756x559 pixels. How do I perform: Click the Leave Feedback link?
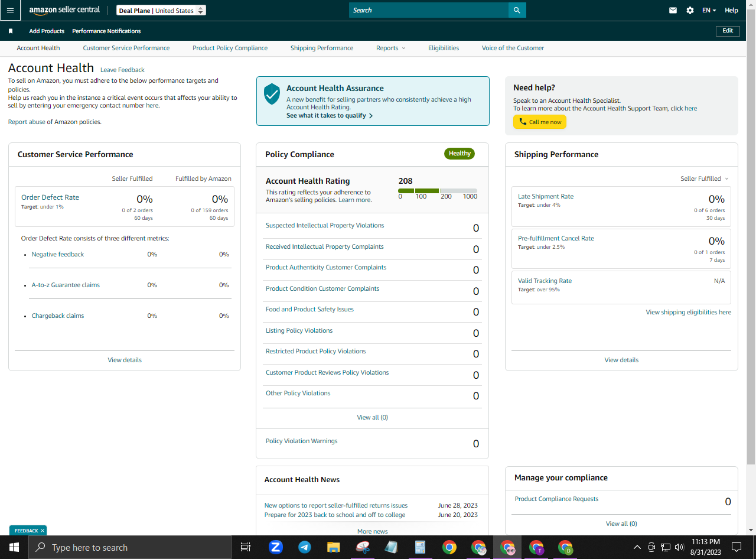122,70
